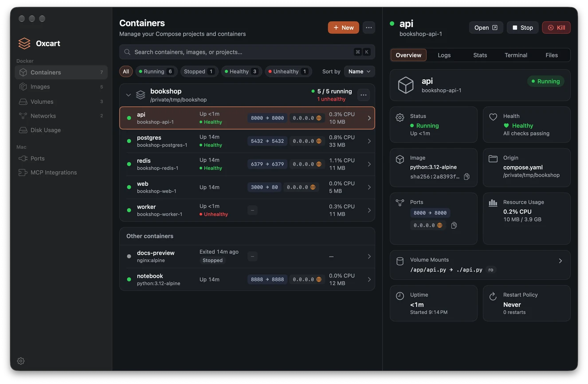The width and height of the screenshot is (588, 384).
Task: Switch to the Logs tab
Action: point(444,55)
